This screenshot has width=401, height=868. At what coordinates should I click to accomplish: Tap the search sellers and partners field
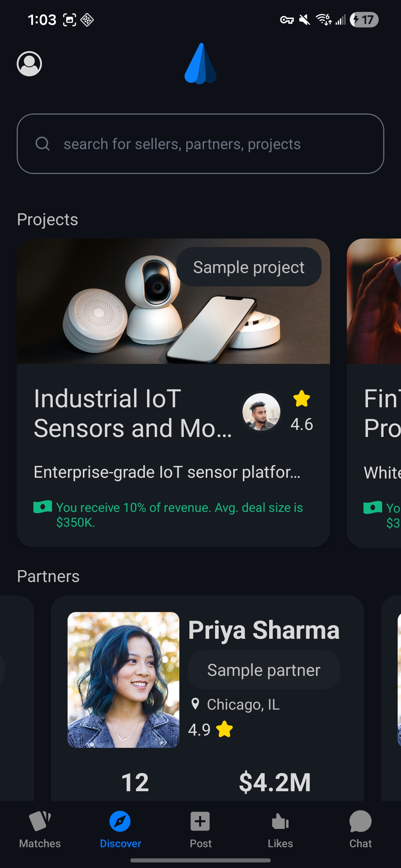(x=200, y=144)
